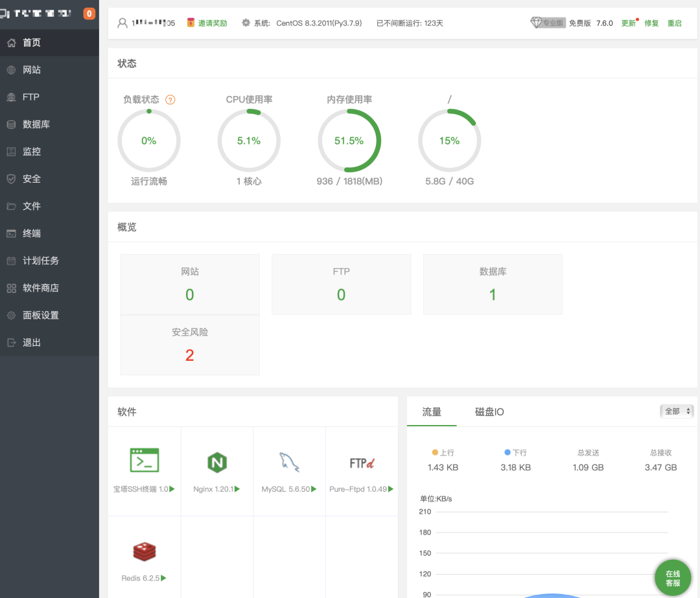
Task: Click the CentOS 8.3.2011 system text
Action: click(x=319, y=23)
